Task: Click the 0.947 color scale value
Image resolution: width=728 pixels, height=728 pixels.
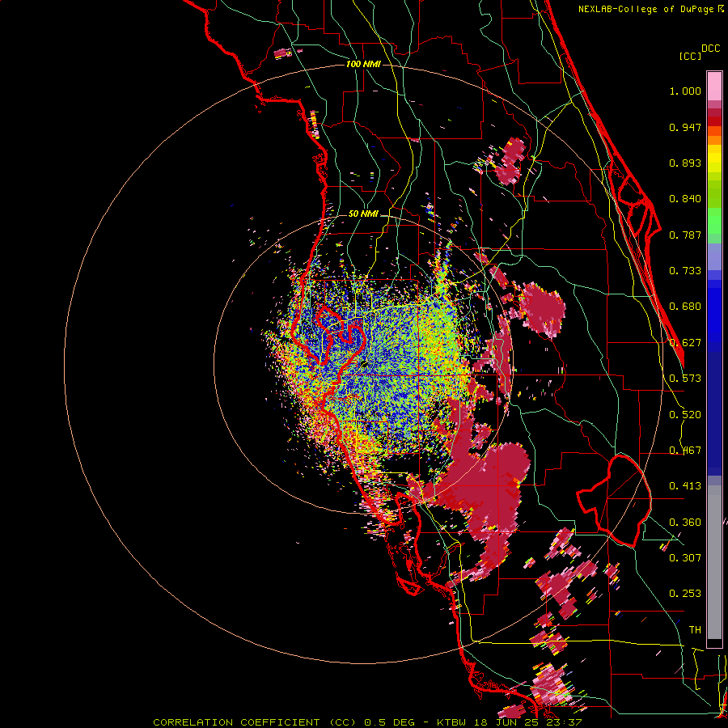Action: click(685, 127)
